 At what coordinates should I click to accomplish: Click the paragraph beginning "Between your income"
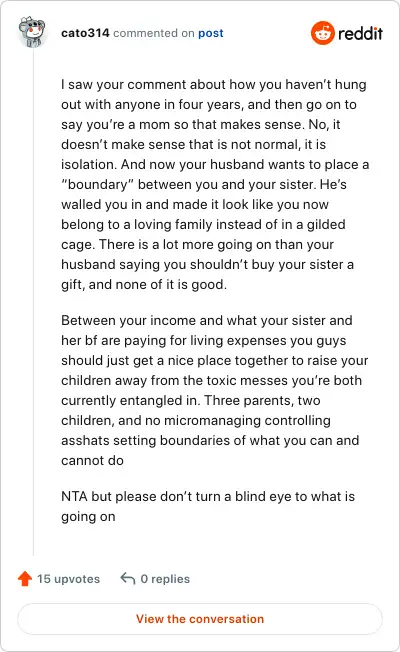[x=215, y=390]
